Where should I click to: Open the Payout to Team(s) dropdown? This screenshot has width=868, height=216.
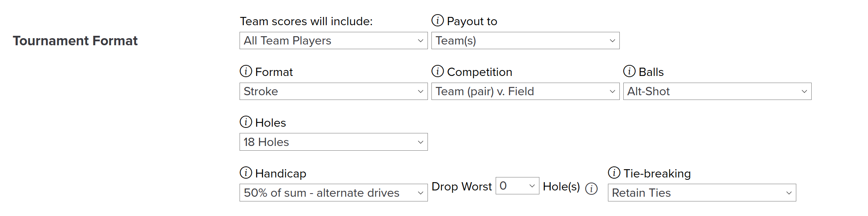(x=526, y=41)
